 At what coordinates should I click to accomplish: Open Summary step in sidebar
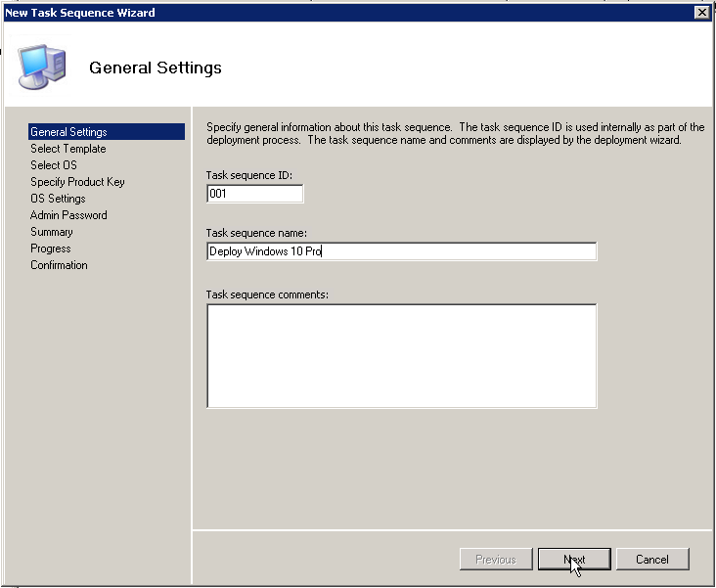pos(51,232)
